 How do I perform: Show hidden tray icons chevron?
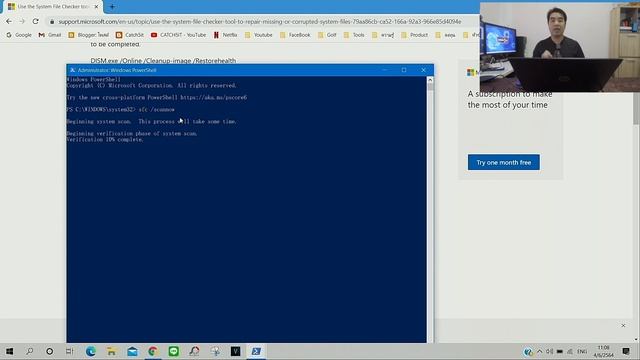(540, 351)
